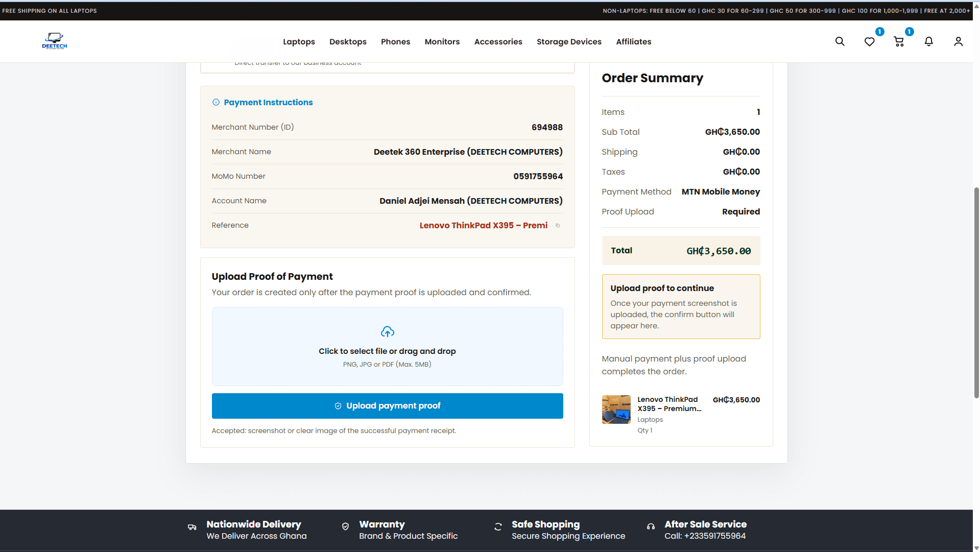Click the DEETECH logo
This screenshot has height=552, width=980.
coord(55,41)
